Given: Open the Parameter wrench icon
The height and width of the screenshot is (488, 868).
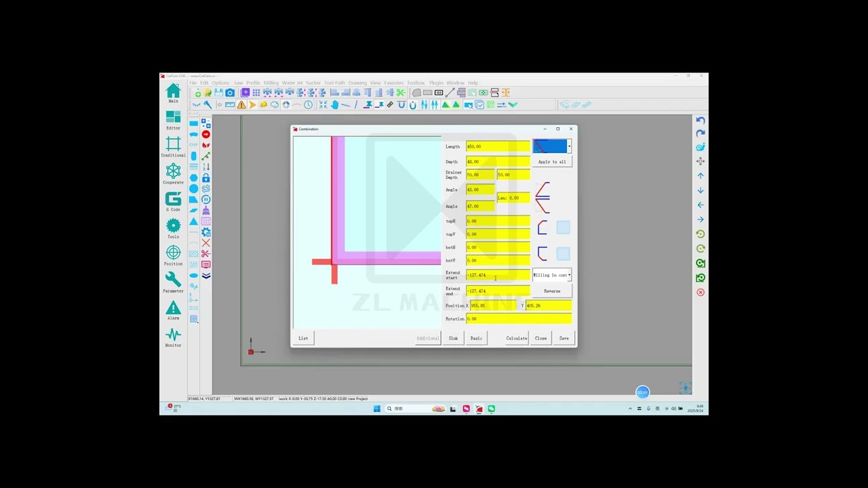Looking at the screenshot, I should click(x=173, y=279).
